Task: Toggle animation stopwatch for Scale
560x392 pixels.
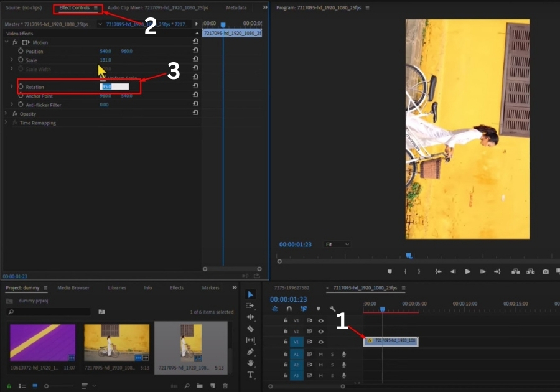Action: point(21,60)
